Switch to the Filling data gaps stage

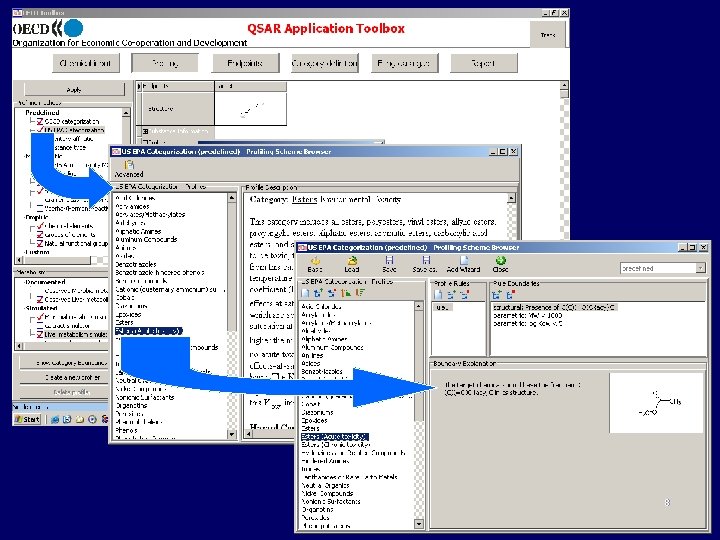tap(404, 63)
